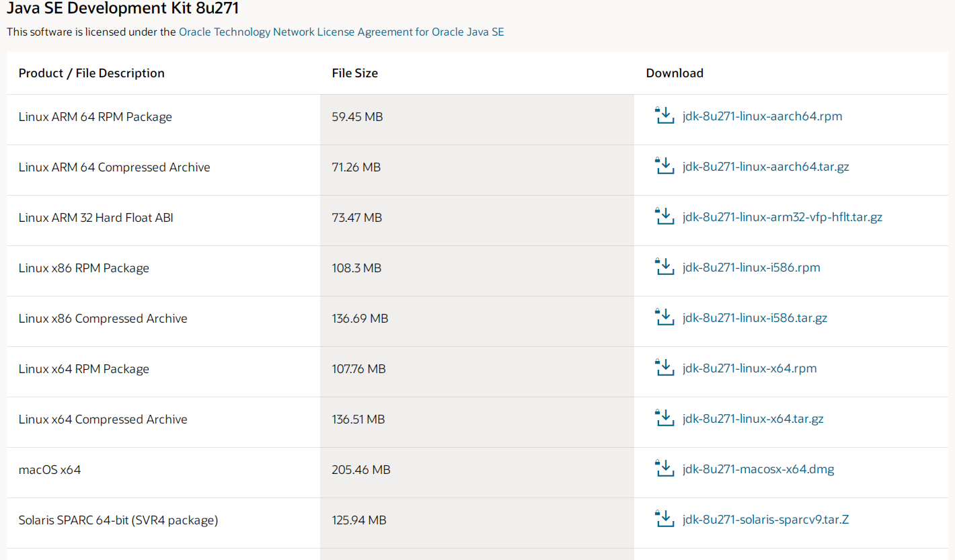Download jdk-8u271-linux-aarch64.rpm link

pos(762,116)
